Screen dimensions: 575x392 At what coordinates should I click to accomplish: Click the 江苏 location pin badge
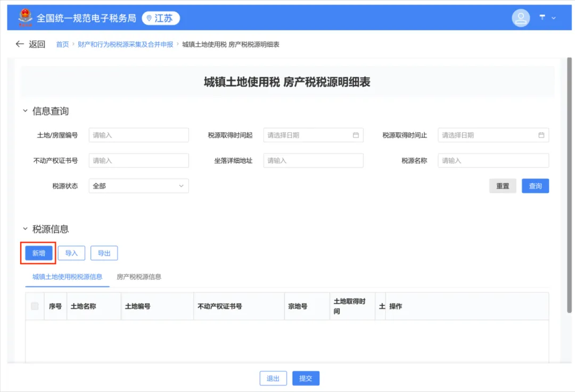pyautogui.click(x=160, y=18)
